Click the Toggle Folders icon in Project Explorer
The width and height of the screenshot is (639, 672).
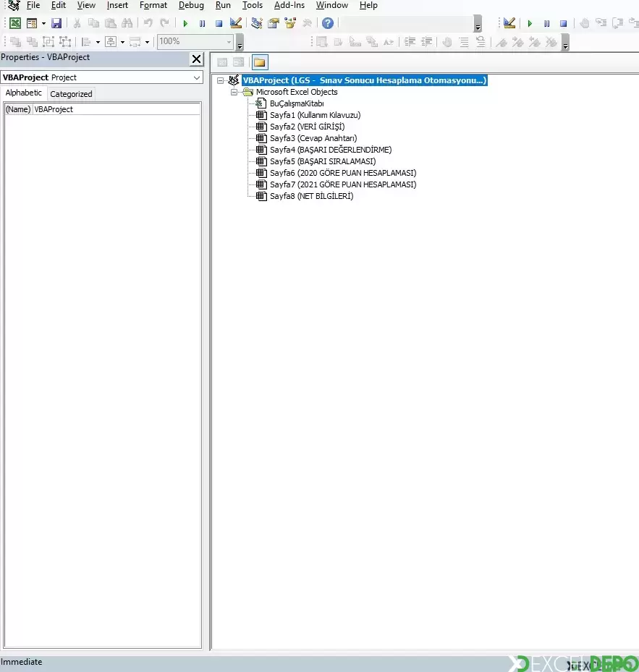[260, 62]
